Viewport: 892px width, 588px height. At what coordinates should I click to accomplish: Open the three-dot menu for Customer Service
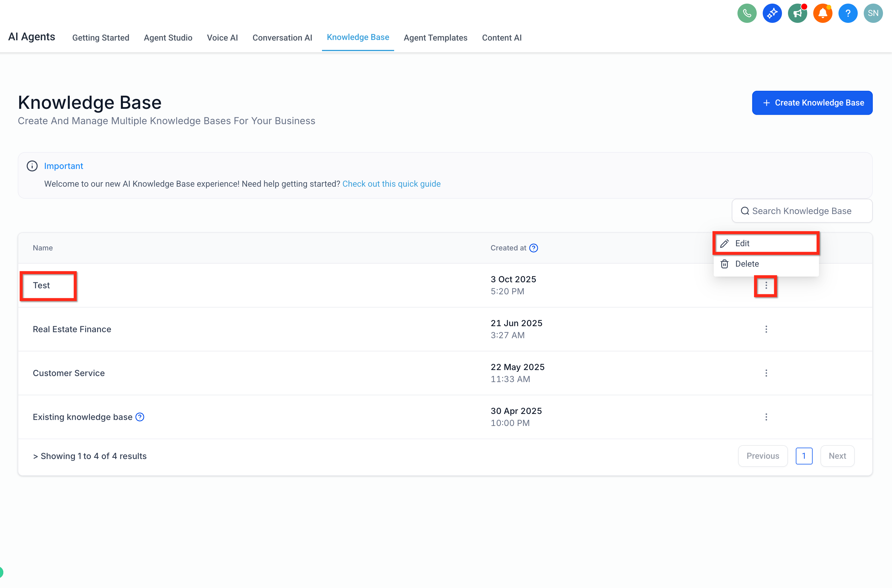tap(766, 373)
